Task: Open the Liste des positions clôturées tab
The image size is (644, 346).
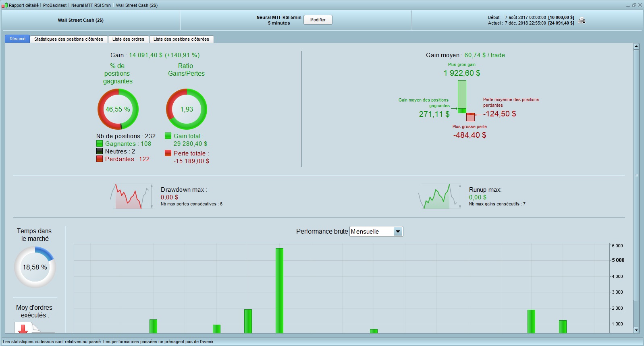Action: click(x=181, y=39)
